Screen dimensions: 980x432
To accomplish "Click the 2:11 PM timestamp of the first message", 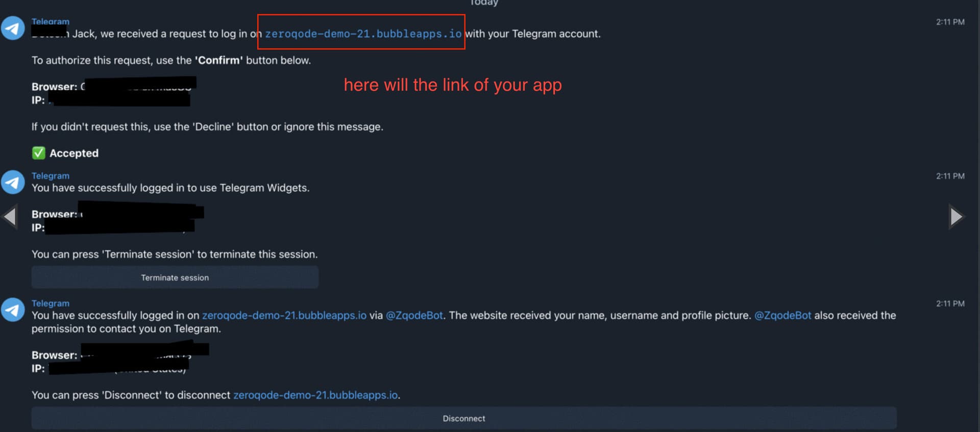I will coord(950,22).
